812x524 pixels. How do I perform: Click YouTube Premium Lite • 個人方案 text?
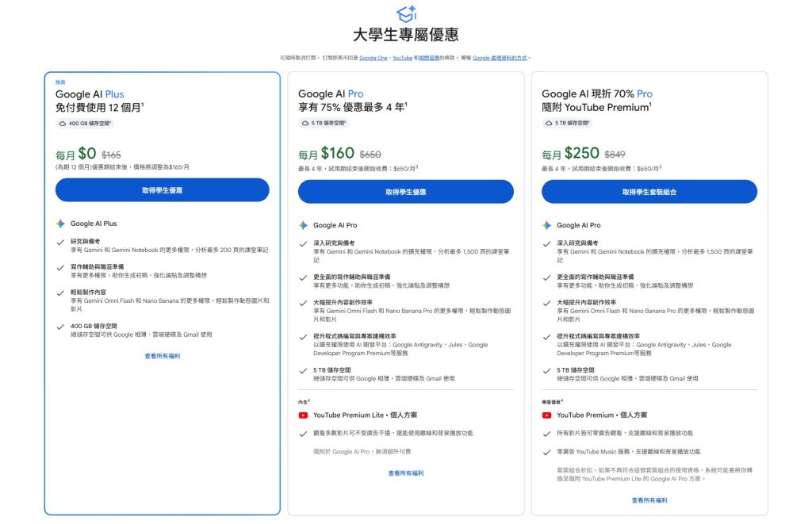(x=365, y=415)
